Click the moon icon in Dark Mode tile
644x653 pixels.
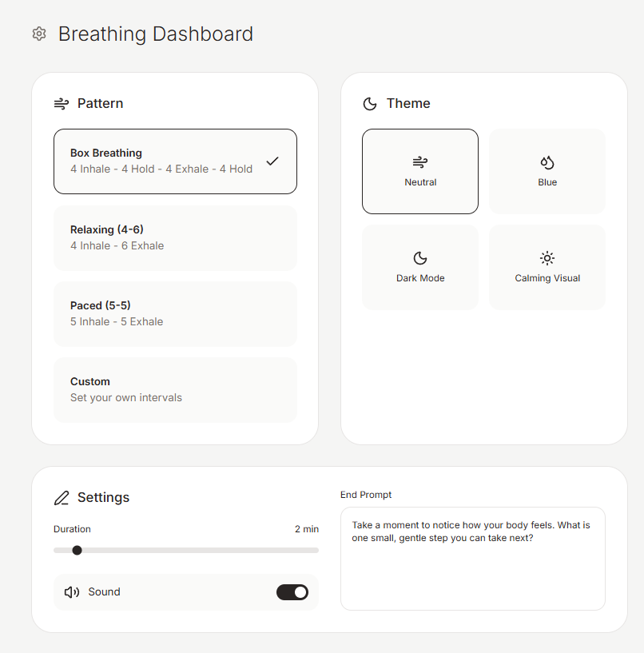tap(420, 258)
